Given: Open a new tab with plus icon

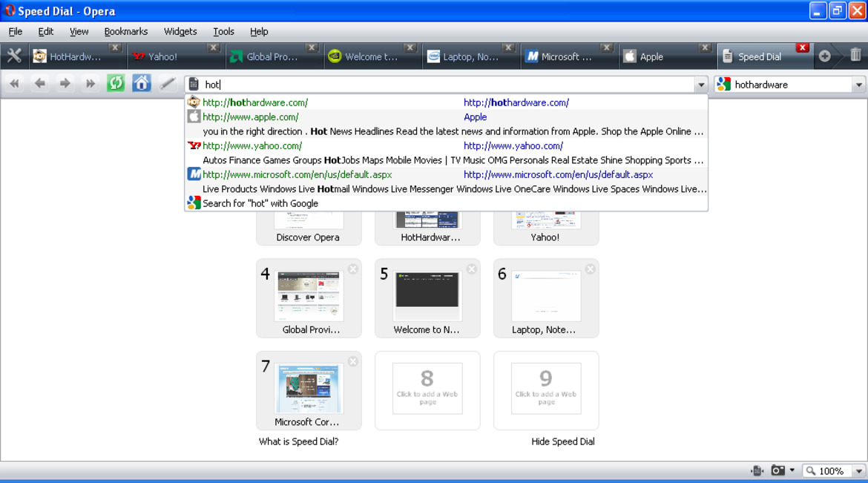Looking at the screenshot, I should click(x=824, y=56).
